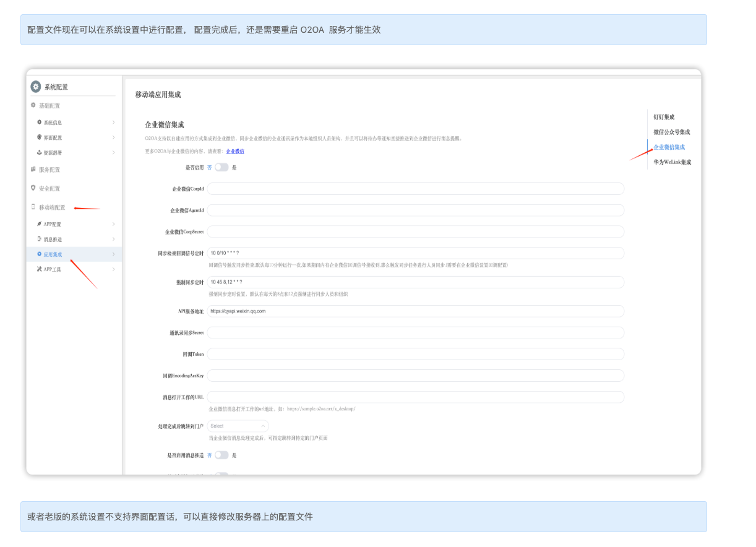Click the 服务配置 section icon

33,169
